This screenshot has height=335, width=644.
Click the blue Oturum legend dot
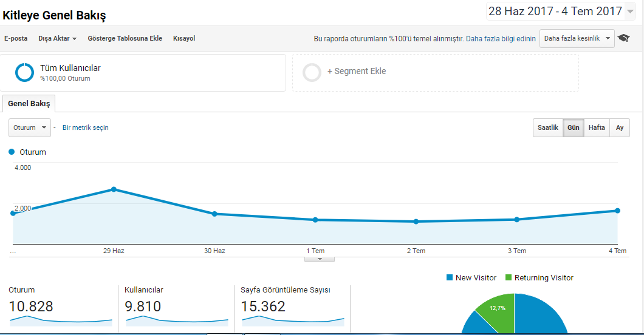(x=12, y=152)
